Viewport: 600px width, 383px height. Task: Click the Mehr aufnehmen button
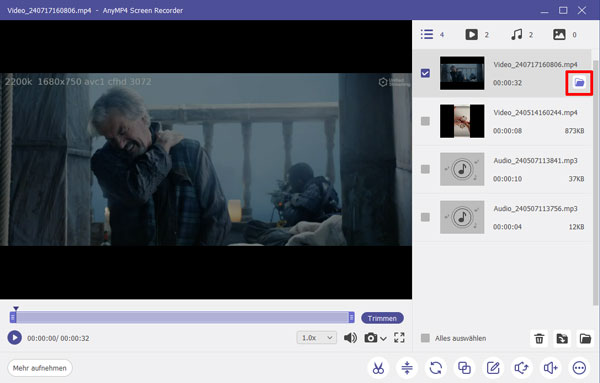(x=40, y=368)
